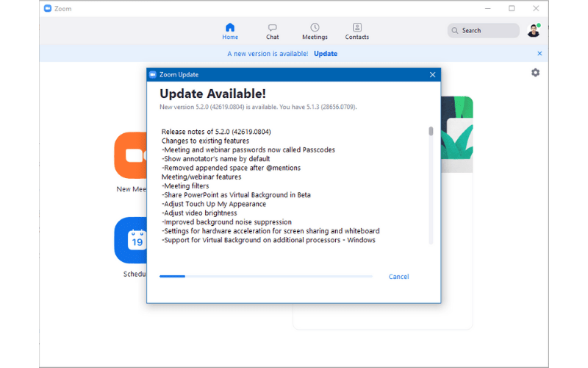Open the Contacts tab
The image size is (588, 368).
(357, 31)
